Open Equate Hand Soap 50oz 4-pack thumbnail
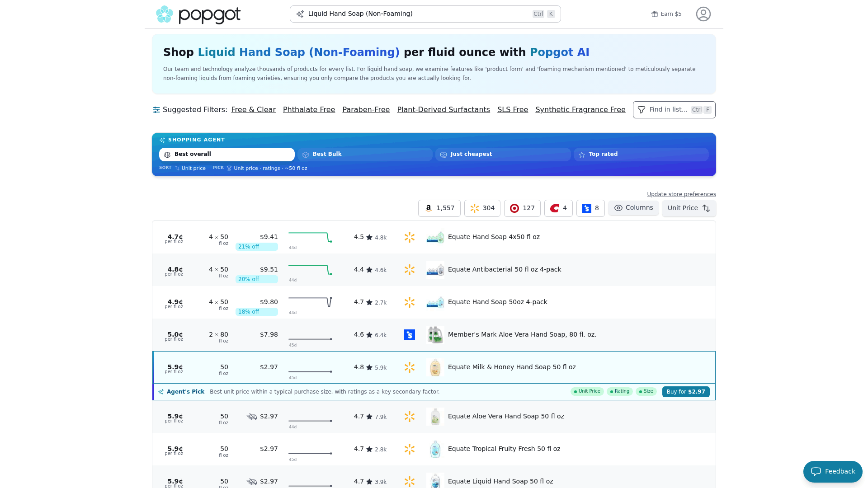This screenshot has width=868, height=488. (x=435, y=302)
